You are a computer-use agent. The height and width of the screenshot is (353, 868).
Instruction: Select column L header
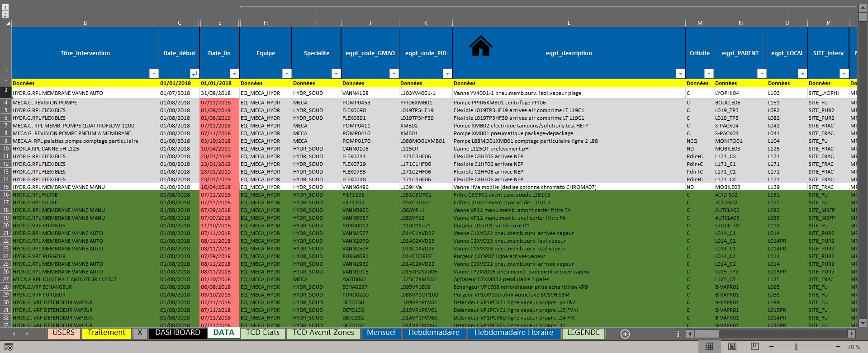[x=569, y=23]
